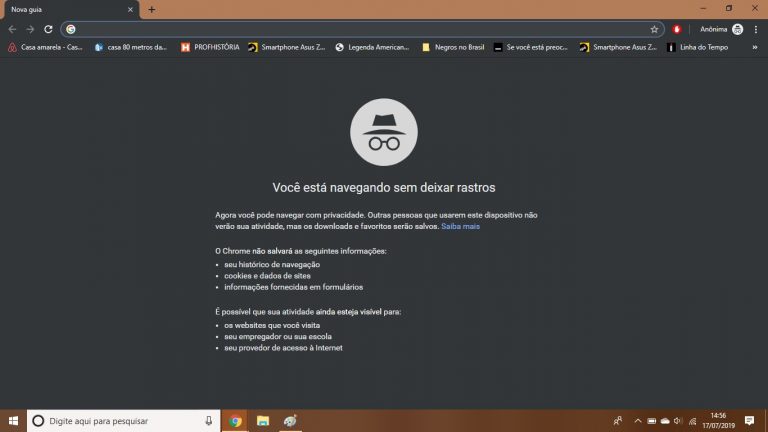Click text seu histórico de navegação
This screenshot has height=432, width=768.
pyautogui.click(x=272, y=264)
